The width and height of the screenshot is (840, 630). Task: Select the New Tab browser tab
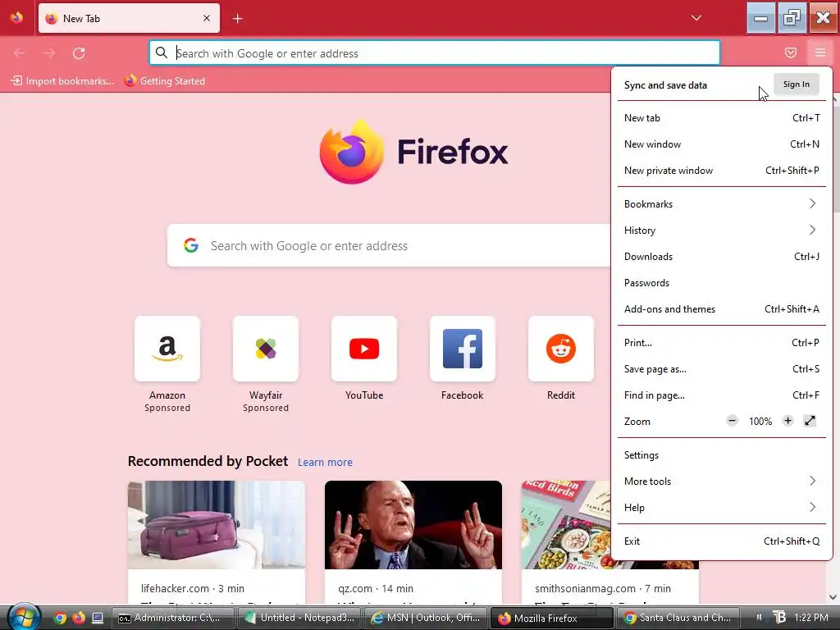pyautogui.click(x=129, y=18)
